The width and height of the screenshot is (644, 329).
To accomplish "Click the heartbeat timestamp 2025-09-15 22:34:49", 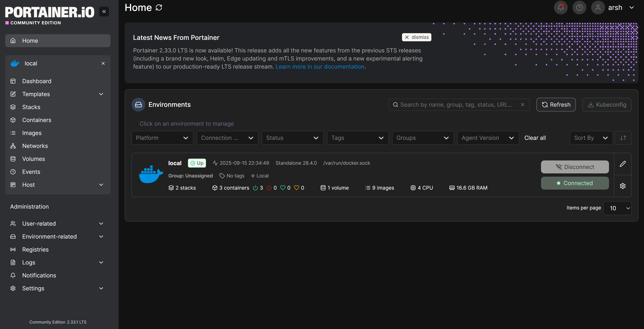I will click(241, 163).
